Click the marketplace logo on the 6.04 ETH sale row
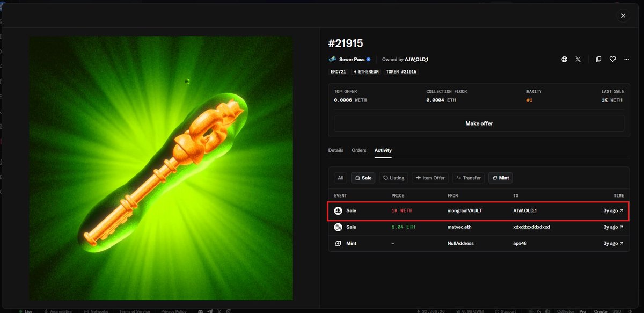The width and height of the screenshot is (644, 313). tap(338, 227)
